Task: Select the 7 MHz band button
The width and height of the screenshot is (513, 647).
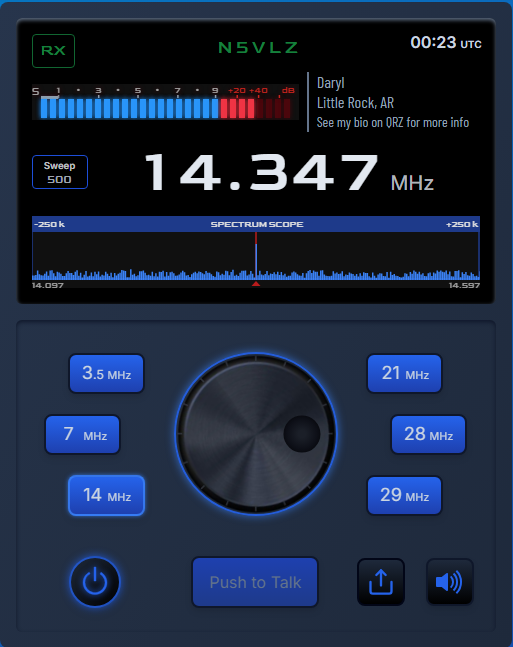Action: [83, 434]
